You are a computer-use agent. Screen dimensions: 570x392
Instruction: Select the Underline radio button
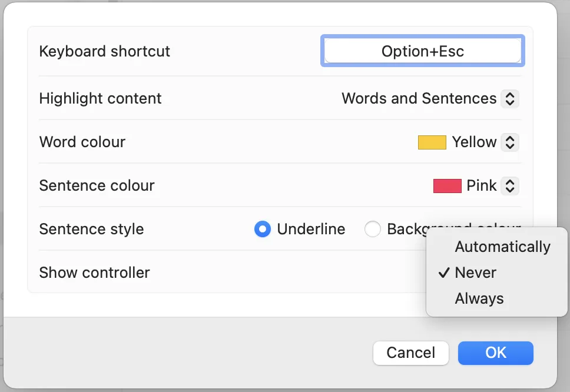coord(263,229)
